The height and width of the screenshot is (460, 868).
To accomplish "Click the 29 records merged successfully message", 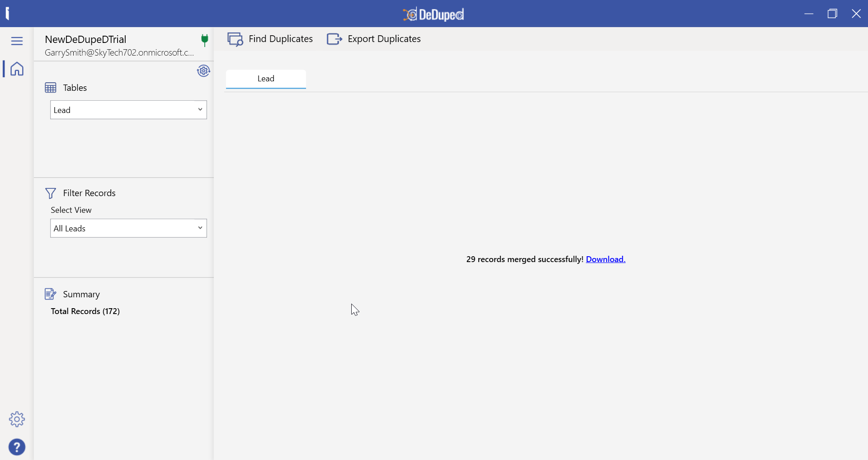I will (x=525, y=259).
